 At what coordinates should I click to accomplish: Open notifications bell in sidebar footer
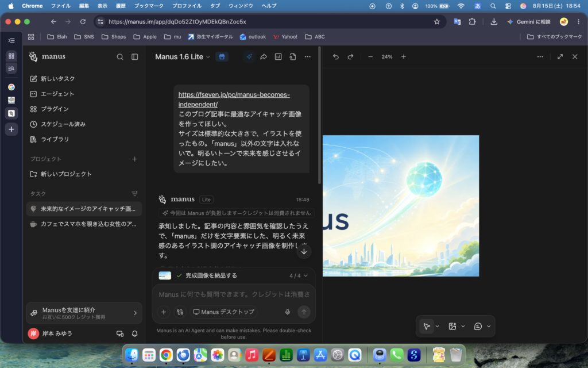pos(134,333)
